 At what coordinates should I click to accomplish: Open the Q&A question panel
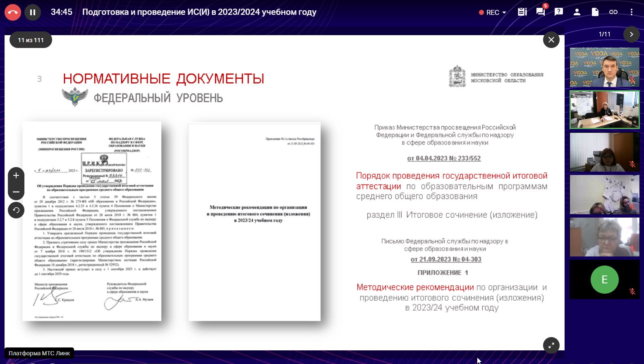click(558, 12)
